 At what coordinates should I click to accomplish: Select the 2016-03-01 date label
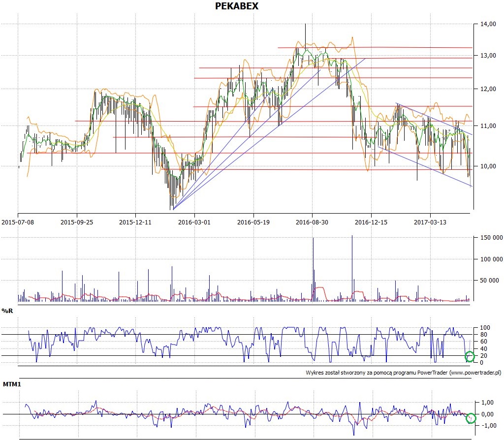194,222
